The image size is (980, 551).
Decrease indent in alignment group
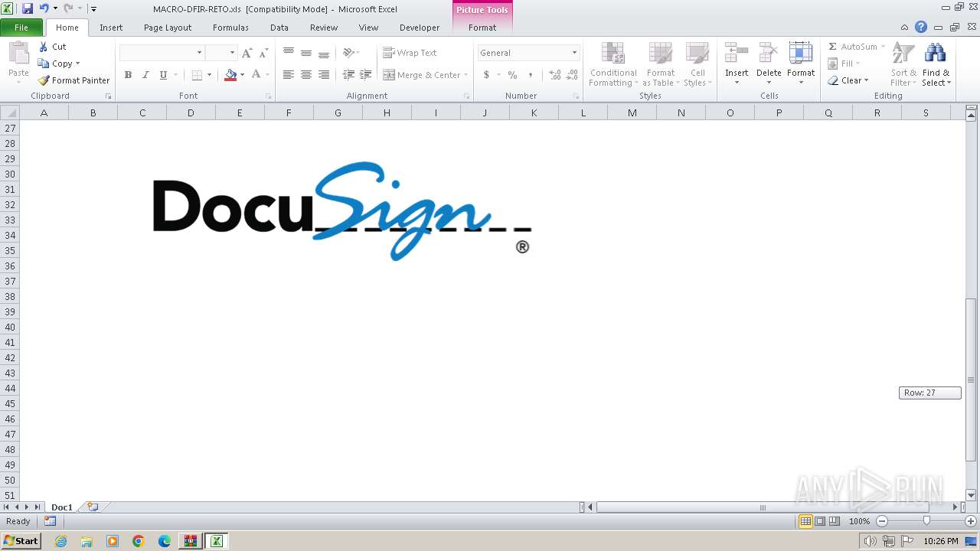[348, 75]
